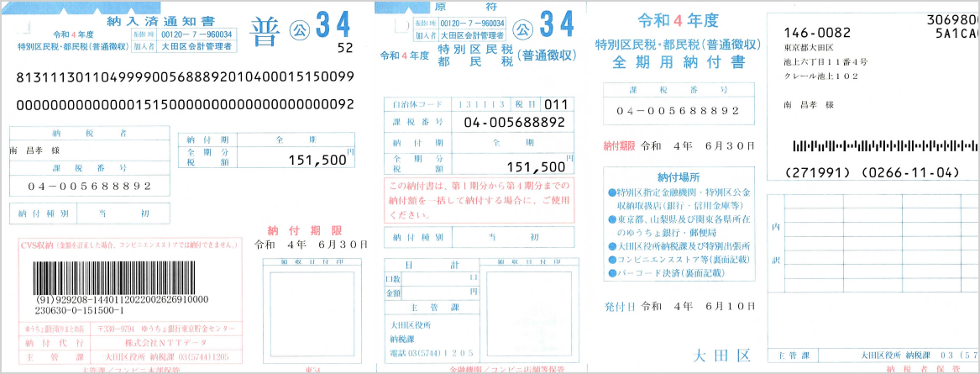Select barcode number starting (91)929208
This screenshot has height=374, width=980.
[x=121, y=299]
